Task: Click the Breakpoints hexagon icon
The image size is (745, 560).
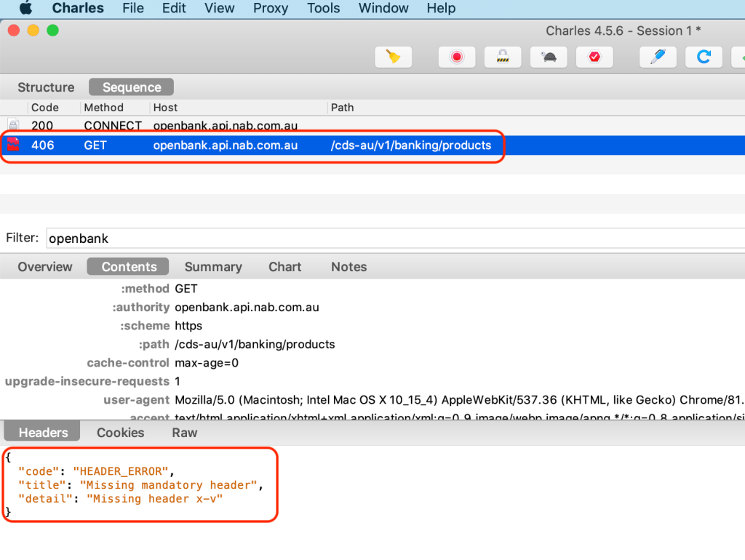Action: coord(594,57)
